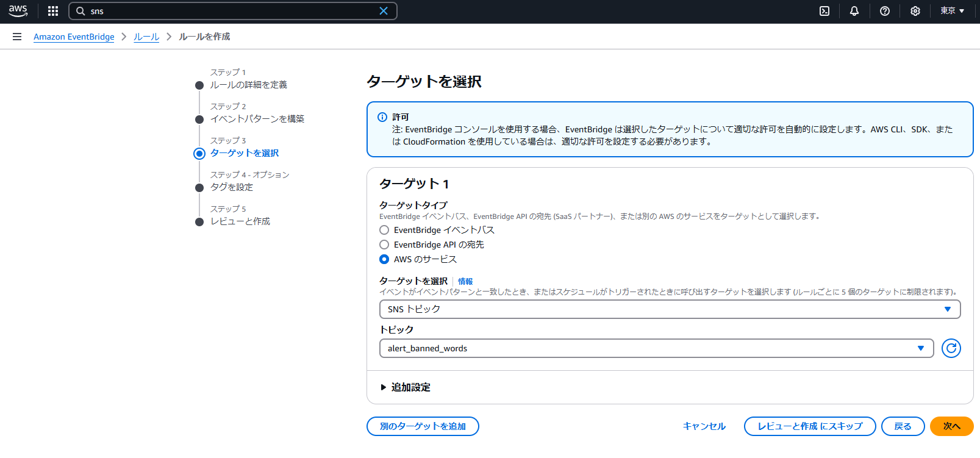Image resolution: width=980 pixels, height=458 pixels.
Task: Open the 情報 info link
Action: (x=465, y=281)
